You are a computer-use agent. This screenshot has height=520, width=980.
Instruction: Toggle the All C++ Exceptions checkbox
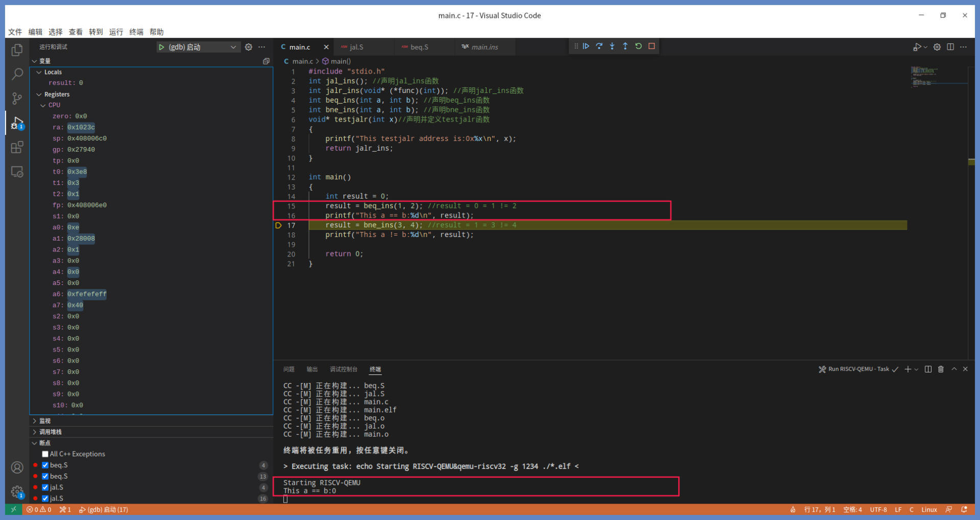coord(45,454)
